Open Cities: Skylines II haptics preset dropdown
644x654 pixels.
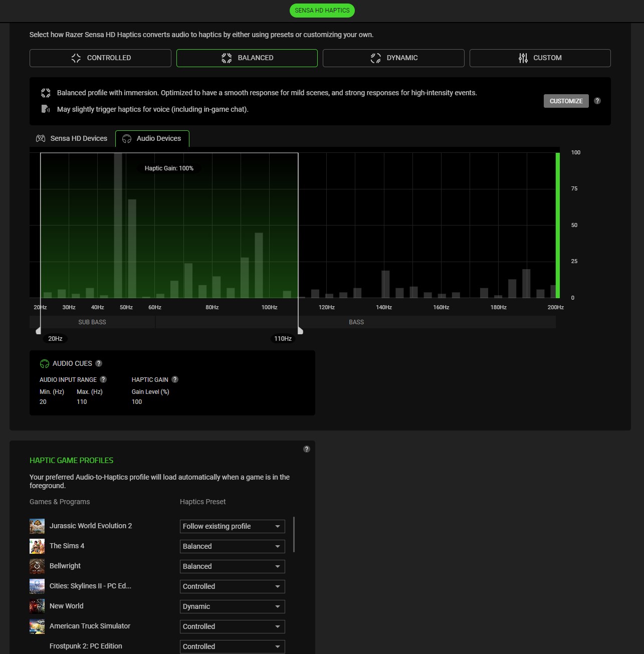233,586
